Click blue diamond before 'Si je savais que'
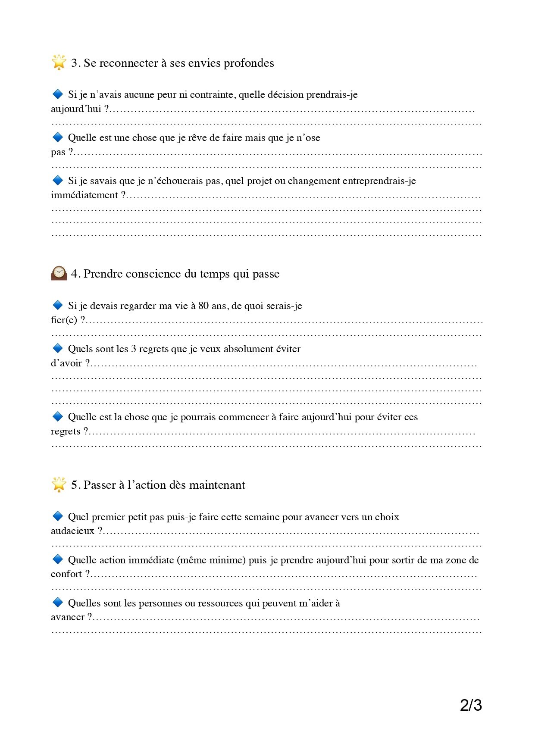This screenshot has width=535, height=756. (x=57, y=180)
